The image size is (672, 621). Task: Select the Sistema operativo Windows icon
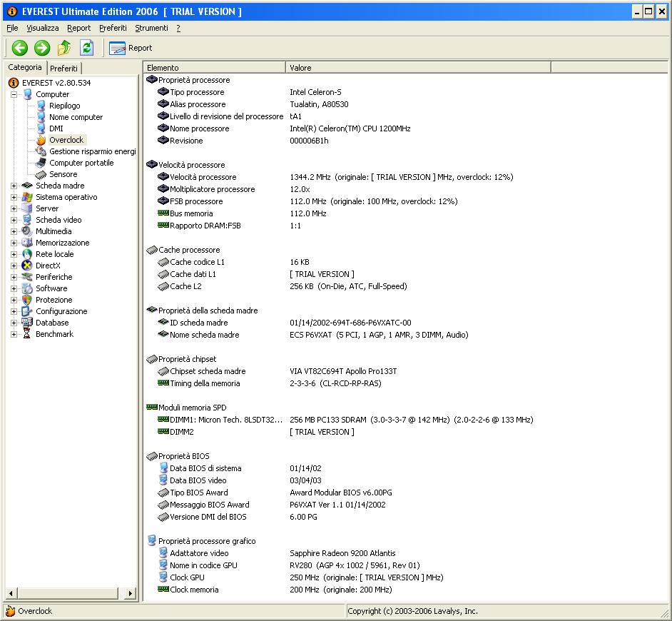click(27, 197)
